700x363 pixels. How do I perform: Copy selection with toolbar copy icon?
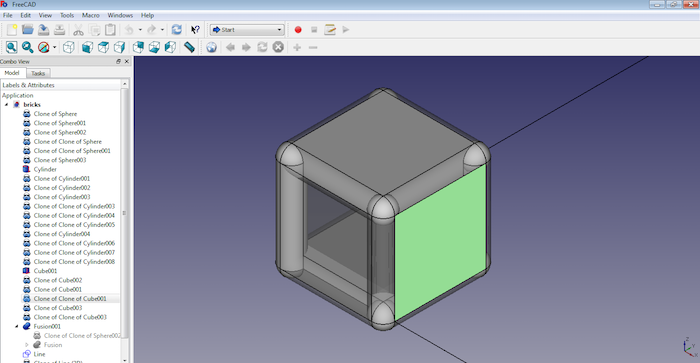click(x=94, y=30)
